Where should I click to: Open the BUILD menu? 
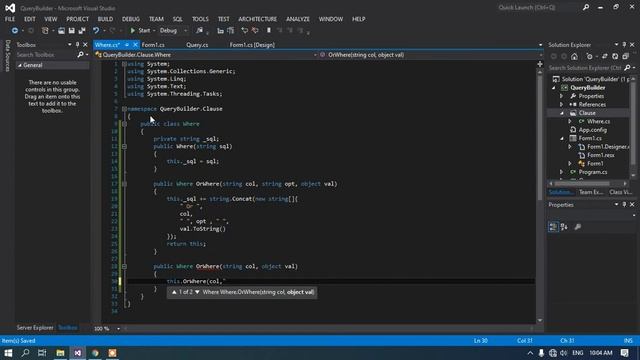point(105,19)
